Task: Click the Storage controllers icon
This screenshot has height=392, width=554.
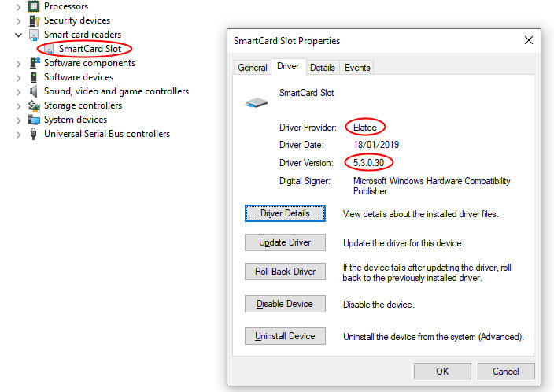Action: (34, 105)
